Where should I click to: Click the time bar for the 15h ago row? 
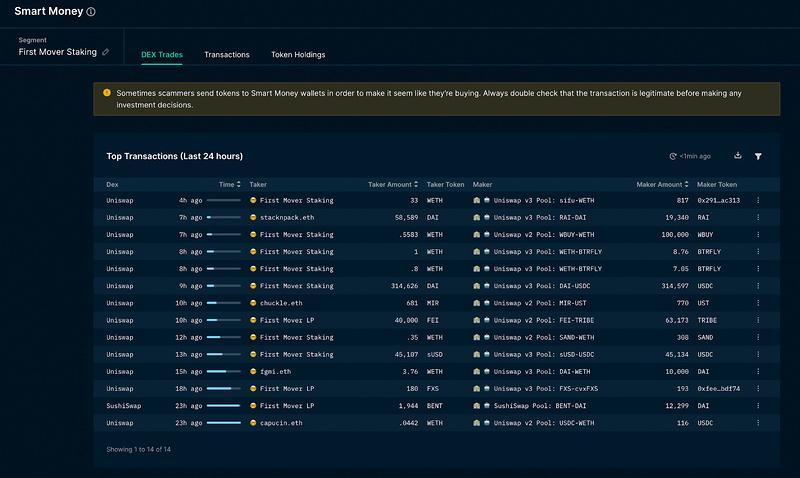(x=223, y=372)
